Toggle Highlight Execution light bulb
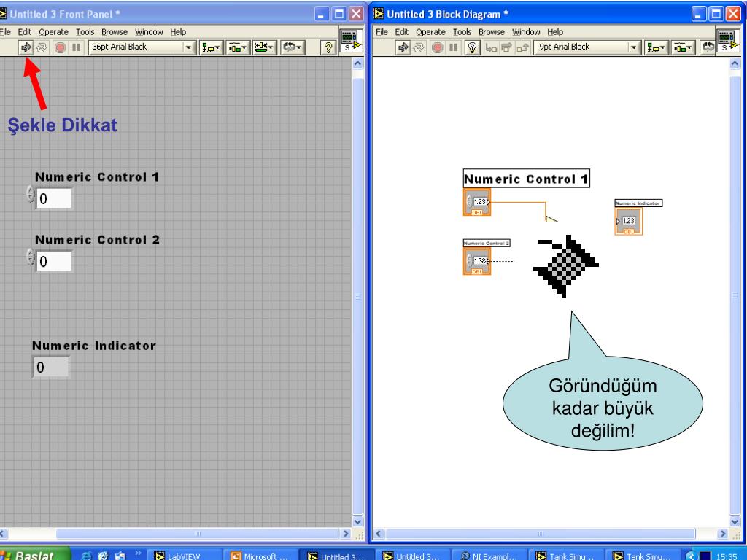Viewport: 747px width, 560px height. tap(472, 47)
